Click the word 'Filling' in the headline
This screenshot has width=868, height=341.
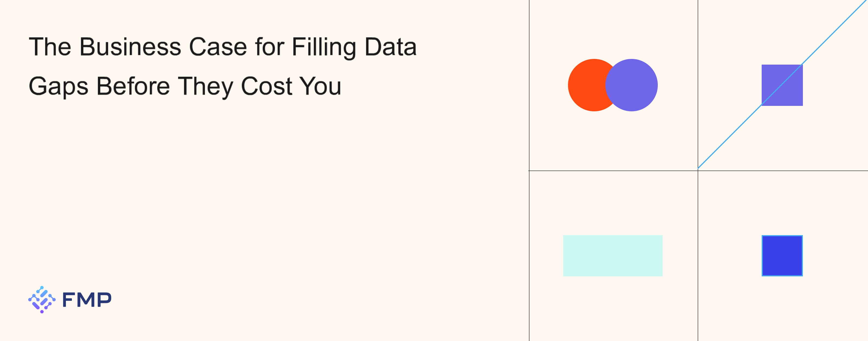(324, 48)
